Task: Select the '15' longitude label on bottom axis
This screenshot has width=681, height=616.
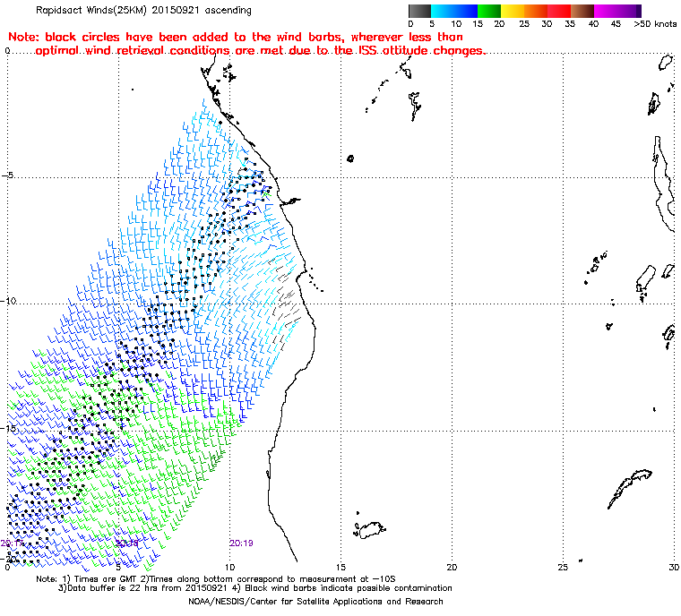Action: click(340, 567)
